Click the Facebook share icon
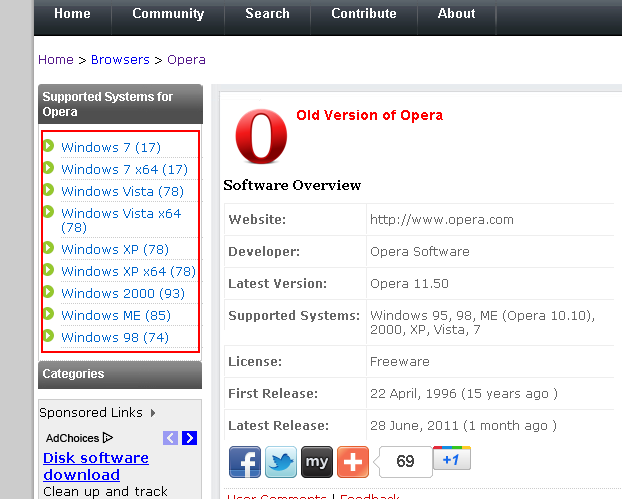622x499 pixels. pyautogui.click(x=245, y=462)
